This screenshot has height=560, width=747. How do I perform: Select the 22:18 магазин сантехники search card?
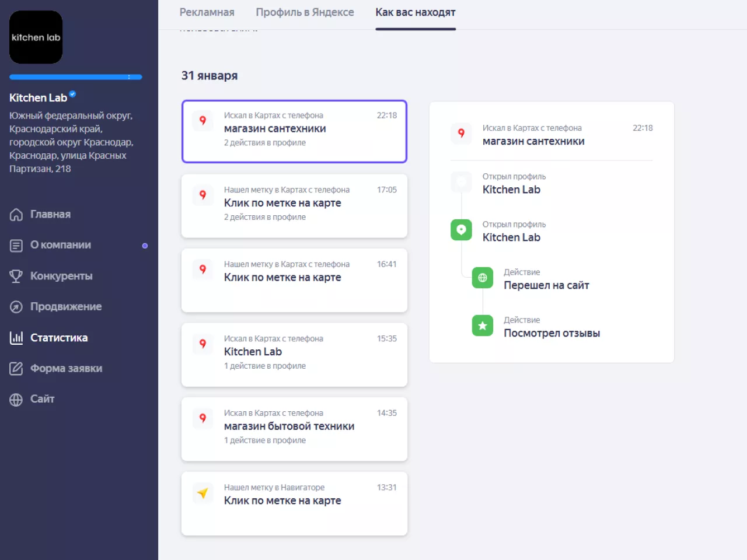point(294,131)
